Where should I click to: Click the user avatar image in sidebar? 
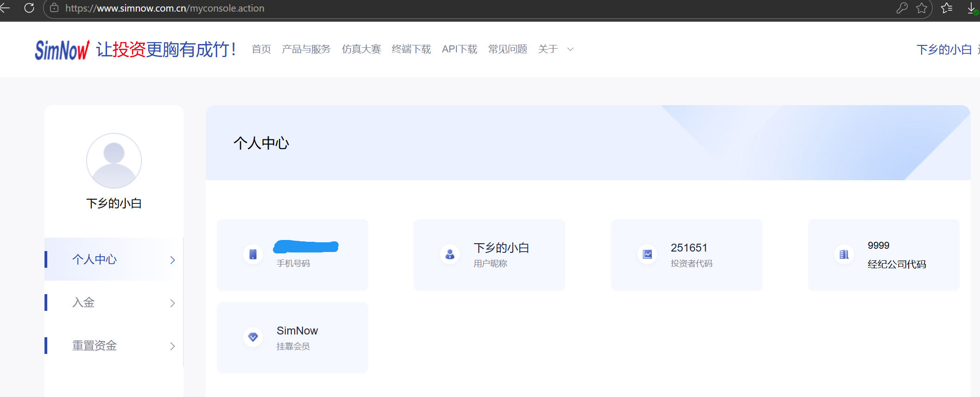114,161
